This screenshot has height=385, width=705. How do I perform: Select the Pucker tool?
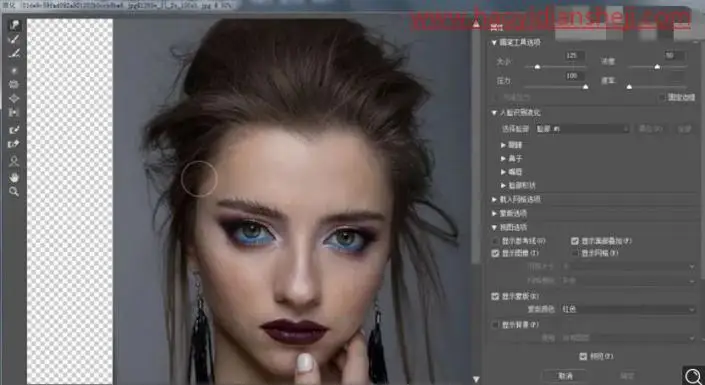(x=14, y=84)
